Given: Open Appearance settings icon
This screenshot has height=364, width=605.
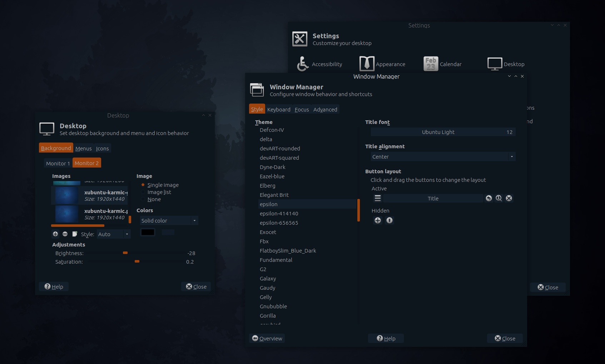Looking at the screenshot, I should (382, 64).
